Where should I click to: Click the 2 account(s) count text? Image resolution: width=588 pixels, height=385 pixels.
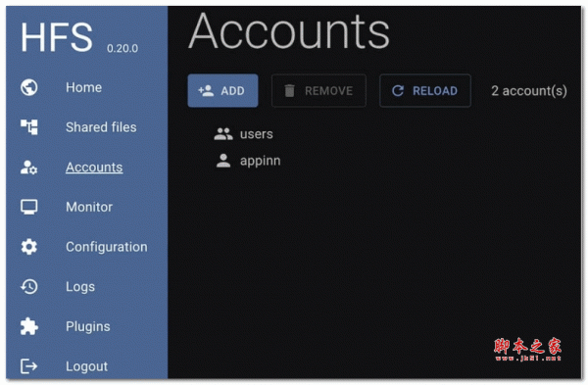click(529, 91)
